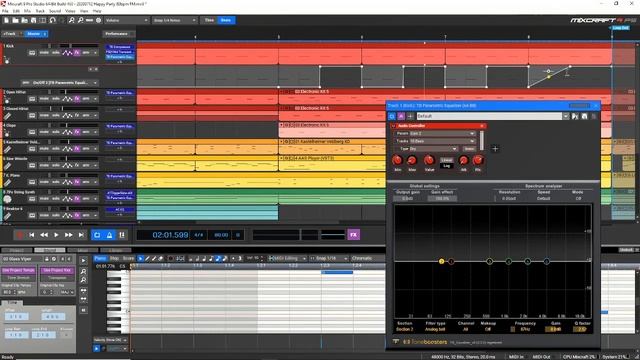Image resolution: width=640 pixels, height=360 pixels.
Task: Open the Mix menu
Action: (27, 11)
